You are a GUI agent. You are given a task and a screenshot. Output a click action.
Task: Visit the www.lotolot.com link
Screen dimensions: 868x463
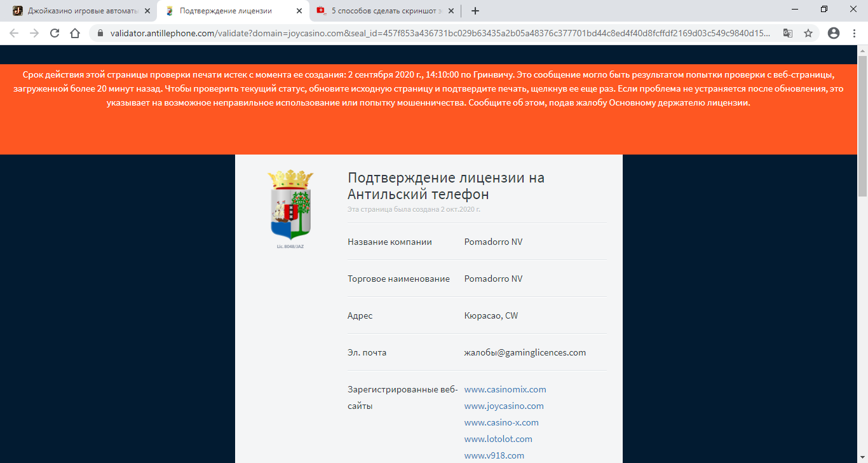pos(498,439)
